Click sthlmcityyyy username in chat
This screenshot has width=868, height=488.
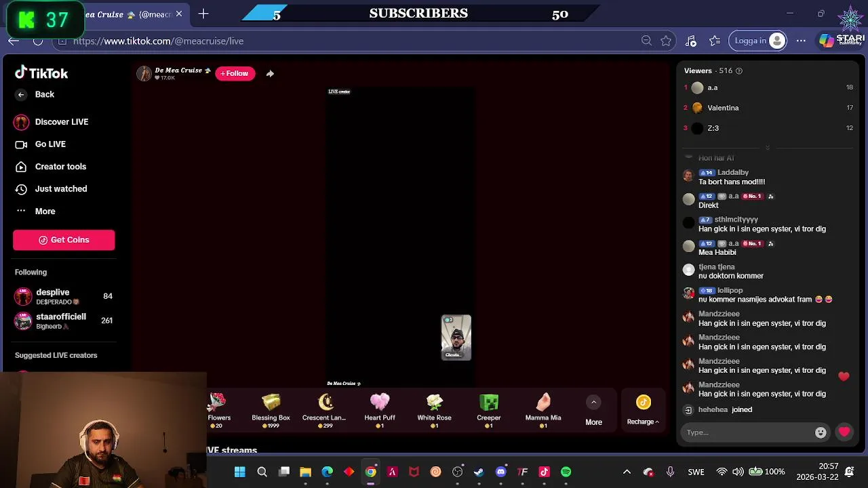[736, 220]
